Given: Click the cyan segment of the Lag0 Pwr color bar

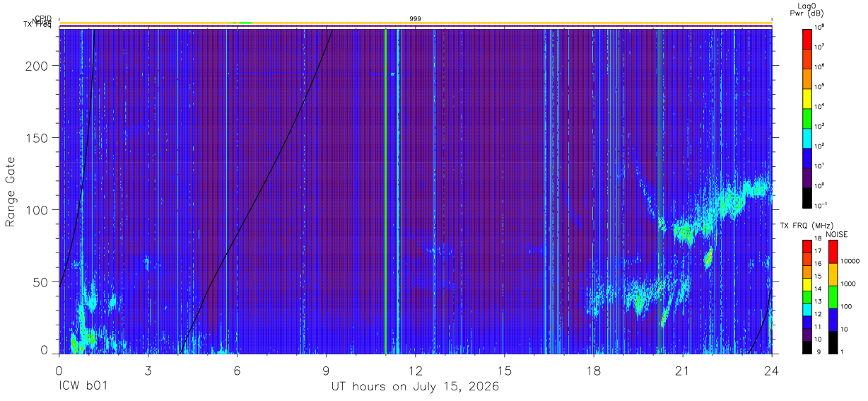Looking at the screenshot, I should [807, 138].
